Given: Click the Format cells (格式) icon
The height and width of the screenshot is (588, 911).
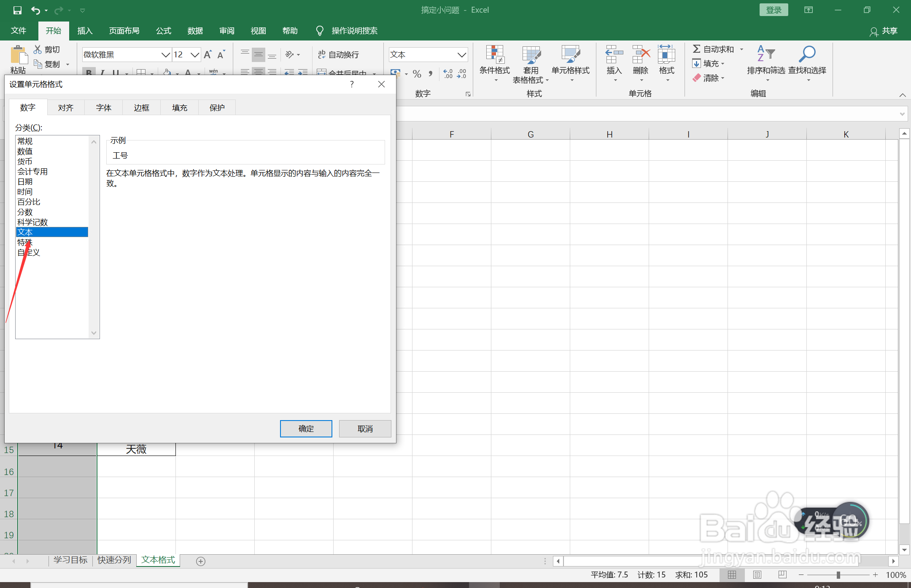Looking at the screenshot, I should (x=666, y=54).
